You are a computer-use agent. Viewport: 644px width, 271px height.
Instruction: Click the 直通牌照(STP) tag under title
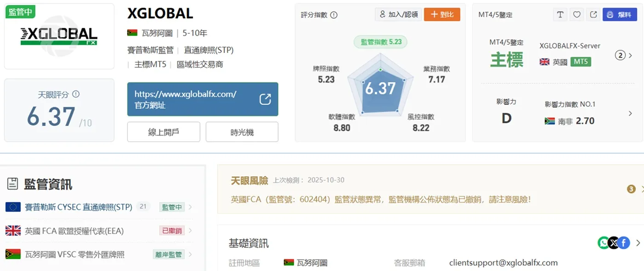click(x=209, y=50)
